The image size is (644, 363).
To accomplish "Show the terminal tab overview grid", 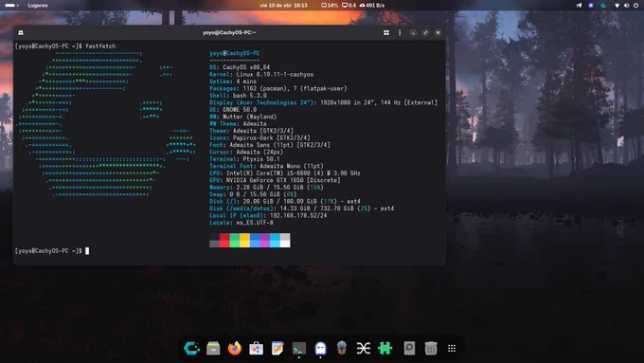I will coord(386,32).
